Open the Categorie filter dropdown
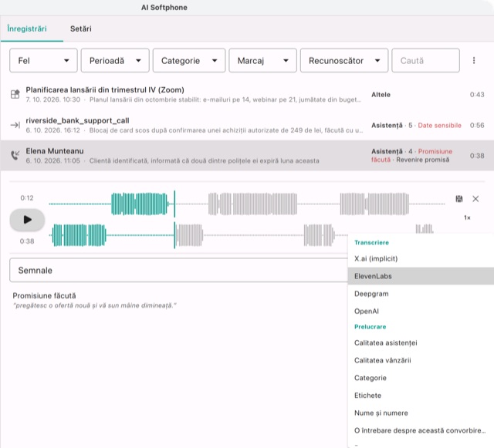The width and height of the screenshot is (494, 448). (x=189, y=60)
